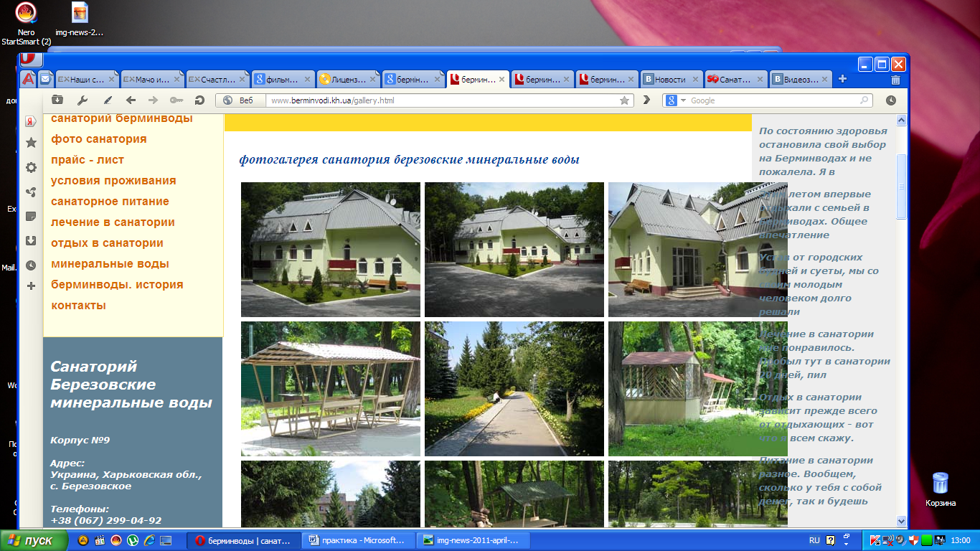980x551 pixels.
Task: Open the лечение в санатории link
Action: click(113, 222)
